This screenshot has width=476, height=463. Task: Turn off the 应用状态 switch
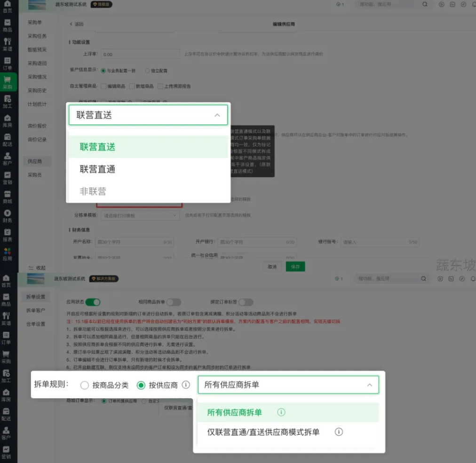tap(93, 302)
